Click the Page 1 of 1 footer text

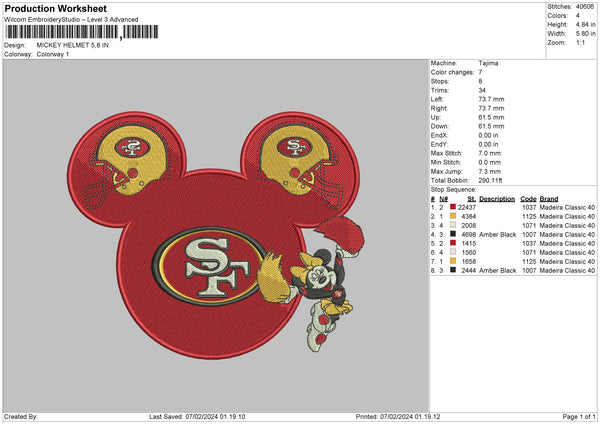point(579,416)
